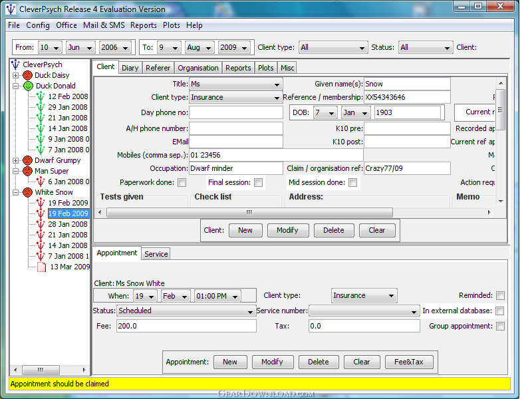Click red appointment icon for 6 Jan 2008
Screen dimensions: 532x399
(x=41, y=182)
